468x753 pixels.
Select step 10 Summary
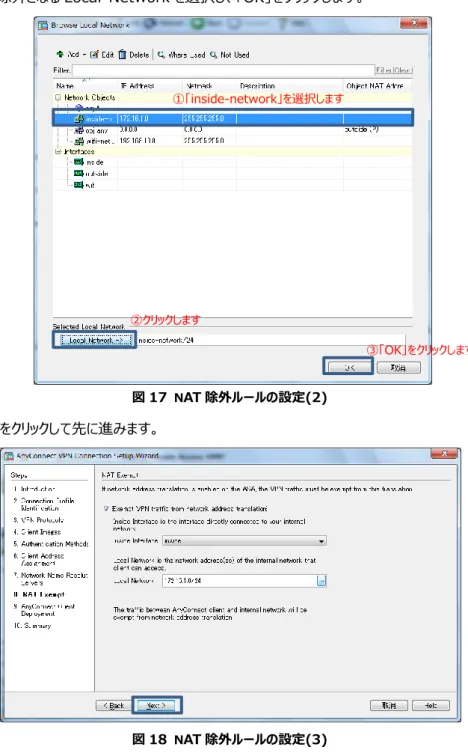pyautogui.click(x=32, y=626)
